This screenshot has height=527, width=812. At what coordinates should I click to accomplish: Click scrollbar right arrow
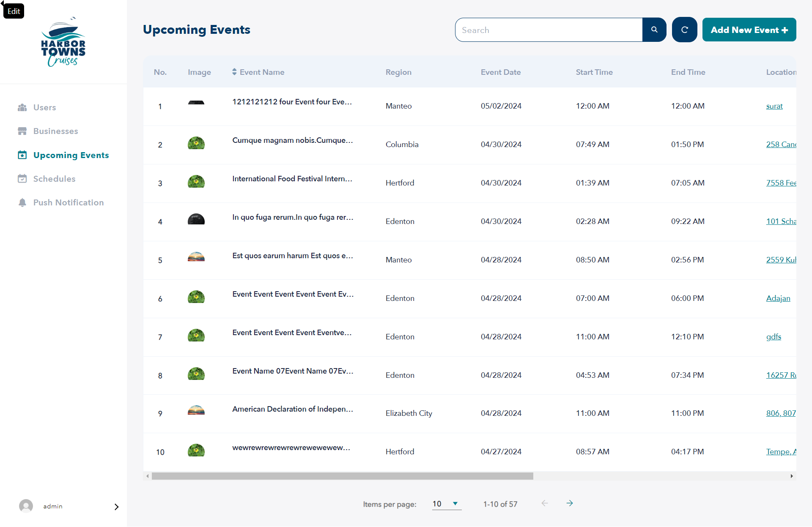click(x=792, y=476)
